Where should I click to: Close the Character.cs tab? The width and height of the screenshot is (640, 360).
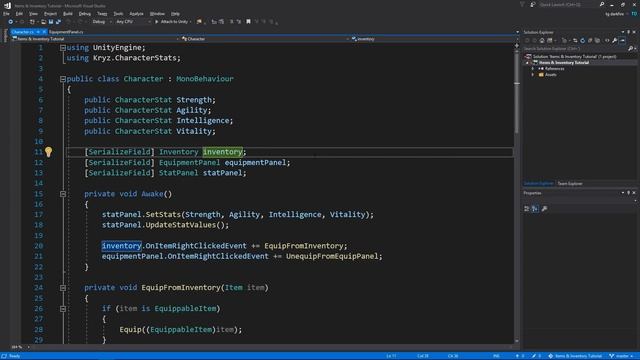44,32
